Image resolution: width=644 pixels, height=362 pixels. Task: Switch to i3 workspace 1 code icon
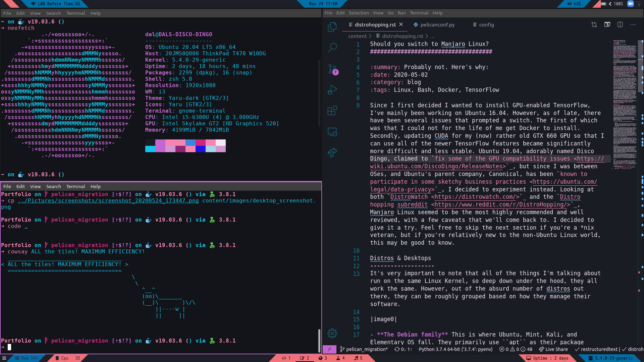coord(286,358)
